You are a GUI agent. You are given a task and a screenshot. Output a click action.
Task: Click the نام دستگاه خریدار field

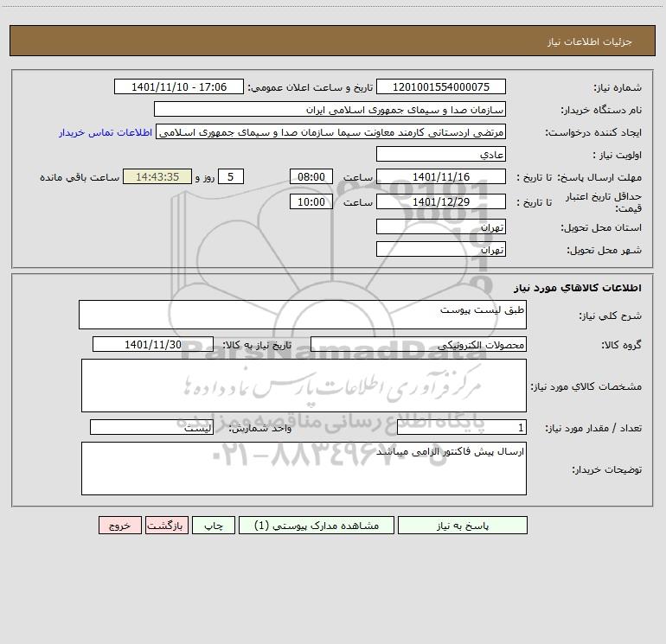[x=330, y=109]
